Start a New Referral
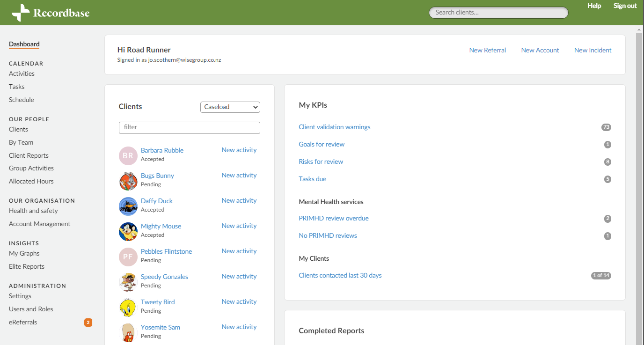 click(x=487, y=50)
